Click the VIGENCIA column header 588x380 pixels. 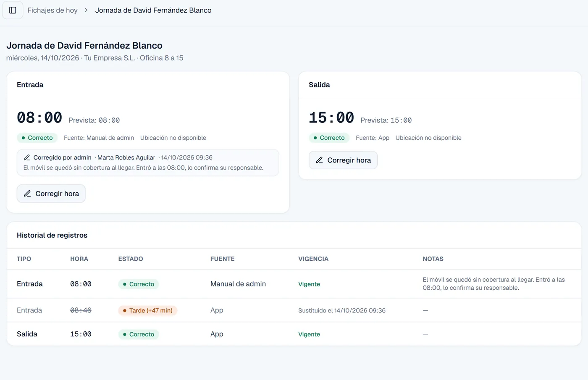click(x=313, y=259)
